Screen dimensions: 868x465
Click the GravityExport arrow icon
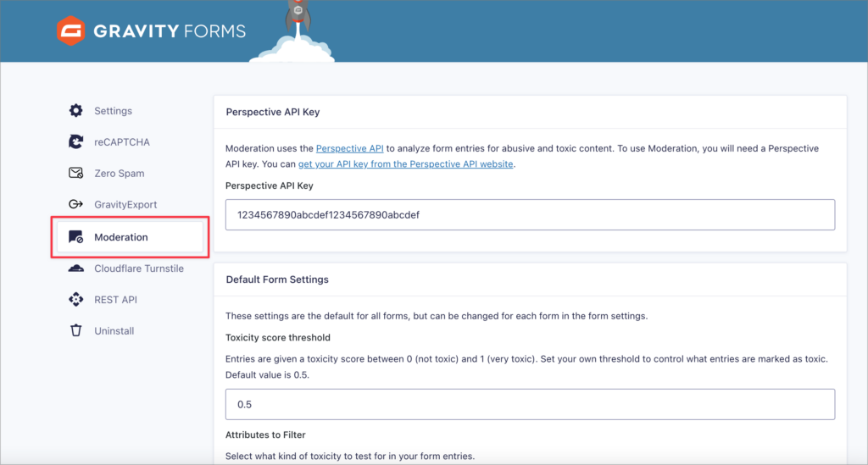point(75,204)
